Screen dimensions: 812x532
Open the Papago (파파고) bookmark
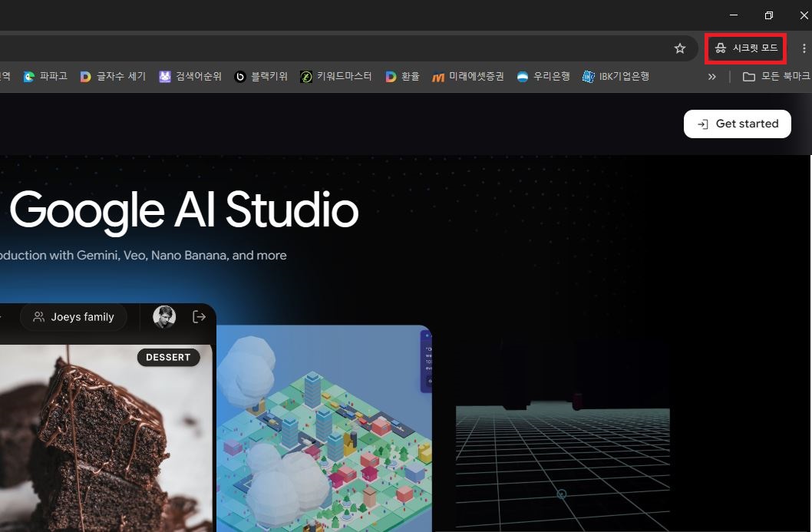point(45,77)
